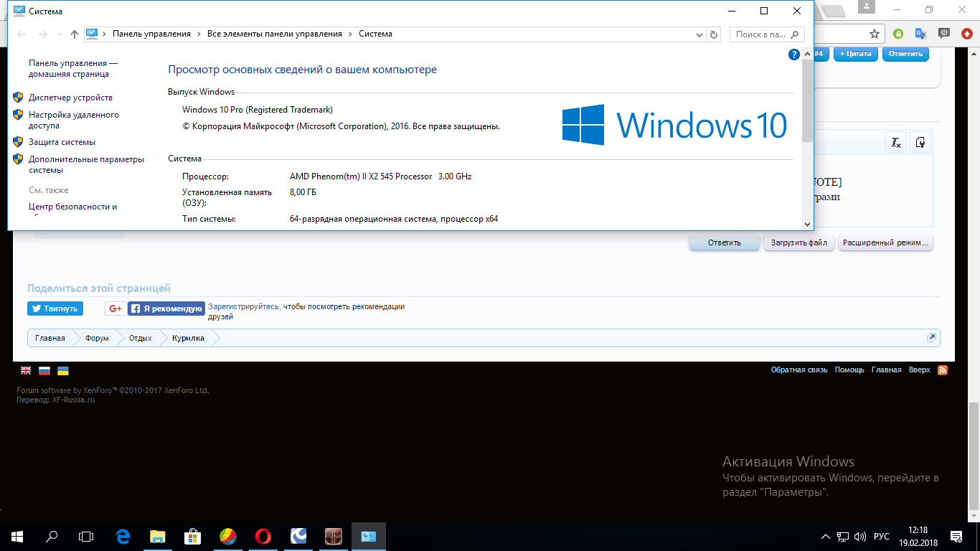
Task: Select the Russian flag language icon
Action: 44,371
